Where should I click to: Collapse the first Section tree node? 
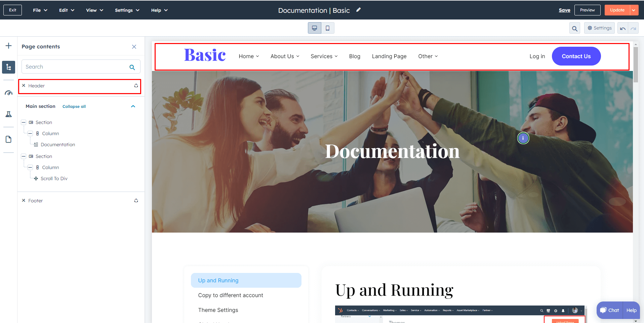[24, 122]
